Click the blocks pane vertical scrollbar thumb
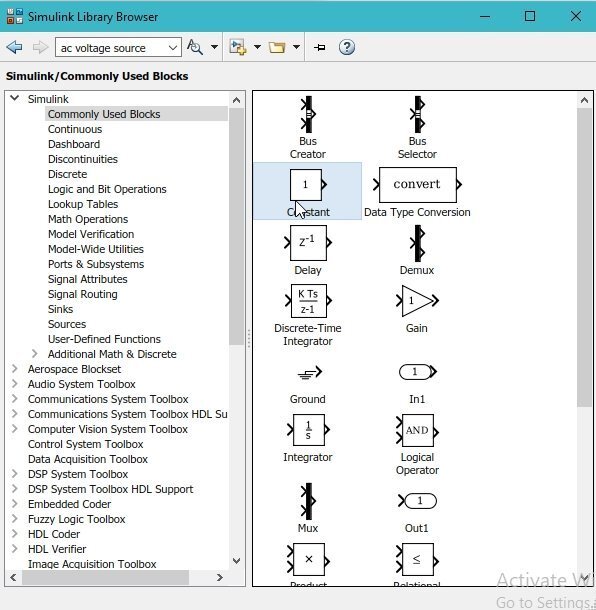 [x=584, y=258]
